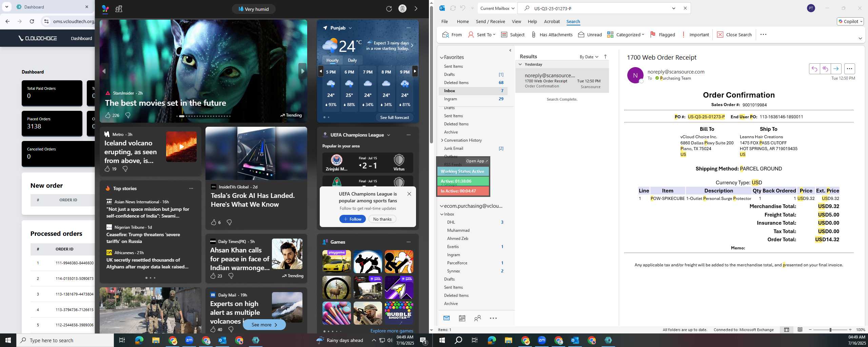Switch to the Home ribbon tab
868x347 pixels.
(463, 21)
